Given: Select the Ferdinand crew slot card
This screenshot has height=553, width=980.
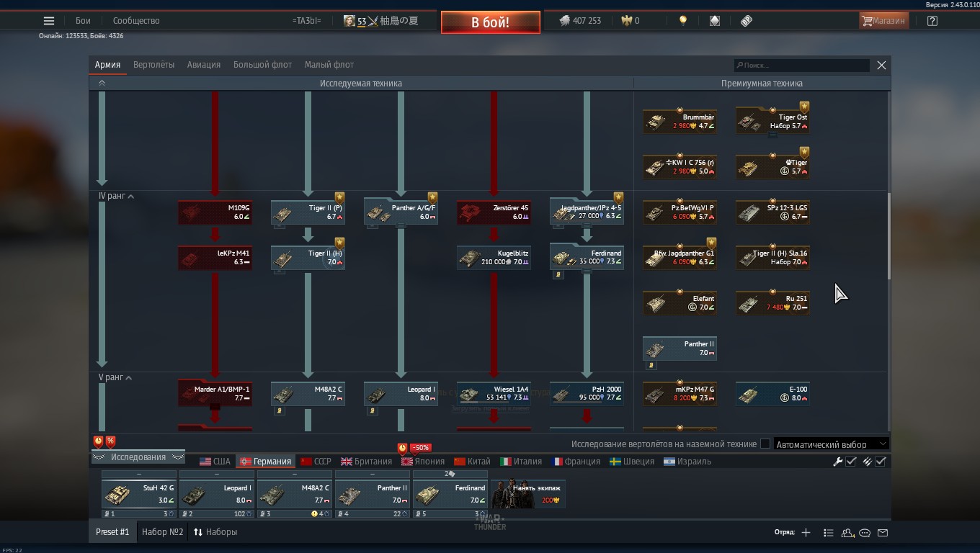Looking at the screenshot, I should [x=450, y=494].
